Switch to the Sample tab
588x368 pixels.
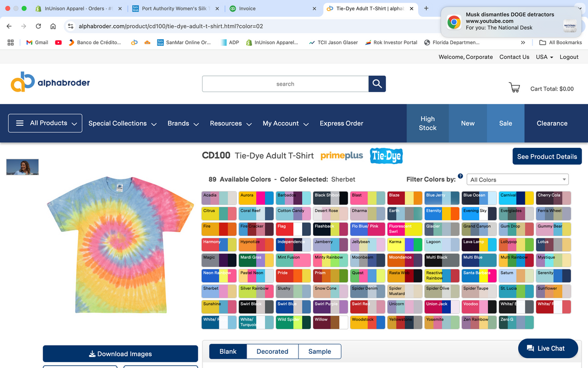tap(320, 352)
